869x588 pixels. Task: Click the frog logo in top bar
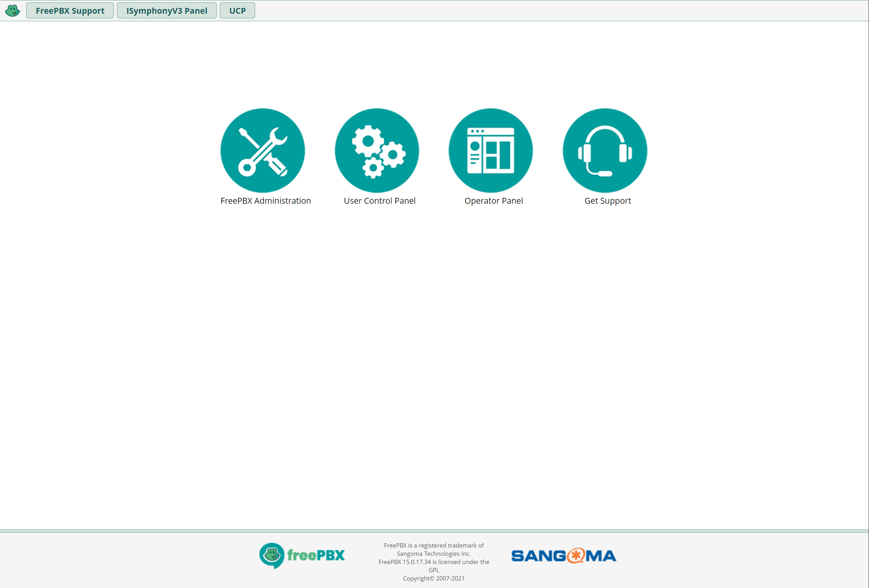click(x=13, y=11)
